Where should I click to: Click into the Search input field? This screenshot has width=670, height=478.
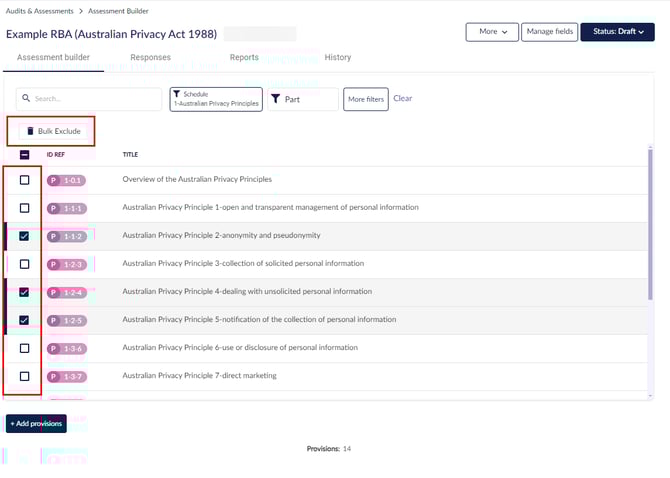click(90, 99)
